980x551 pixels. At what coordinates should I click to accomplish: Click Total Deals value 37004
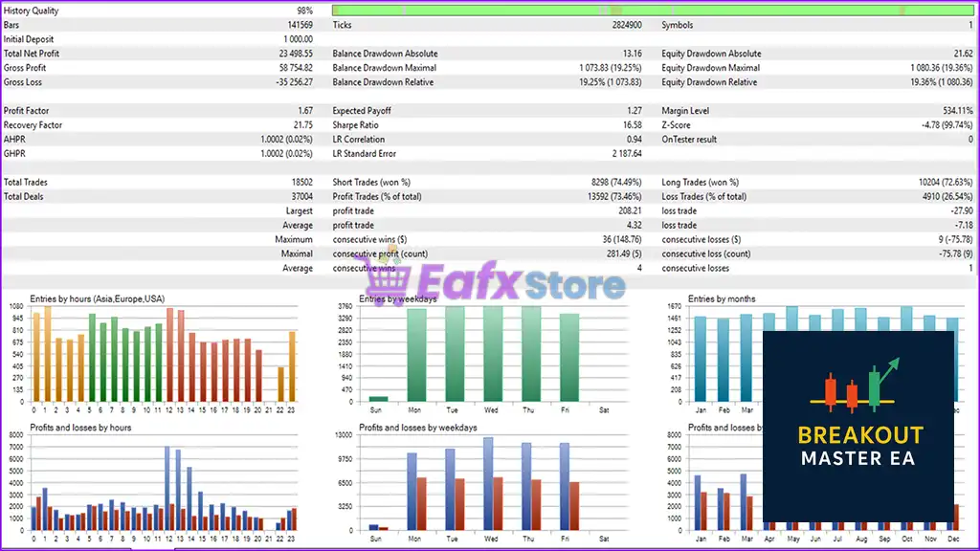coord(301,197)
